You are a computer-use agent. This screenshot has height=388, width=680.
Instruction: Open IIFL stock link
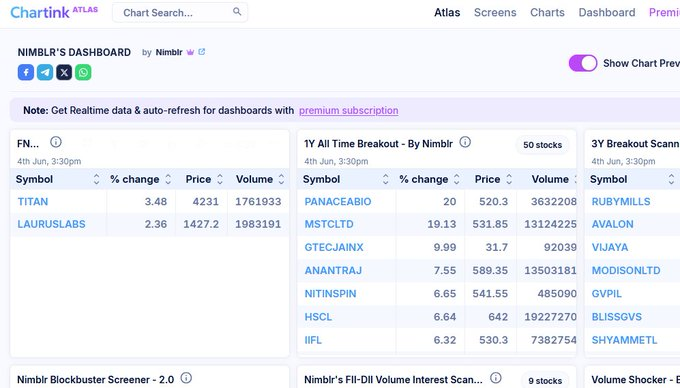click(313, 340)
